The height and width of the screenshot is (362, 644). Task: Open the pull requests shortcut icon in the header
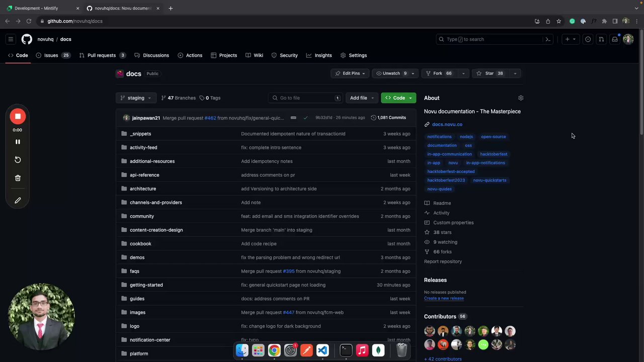pos(601,39)
